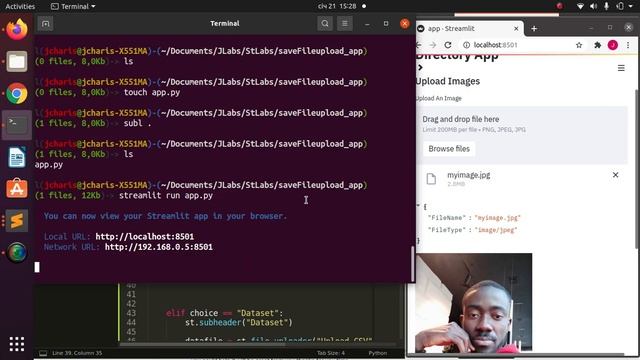
Task: Remove uploaded myimage.jpg file
Action: (616, 175)
